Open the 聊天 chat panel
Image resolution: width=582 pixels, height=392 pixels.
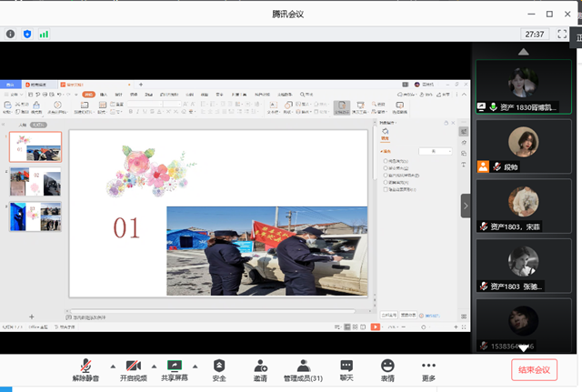(x=346, y=369)
